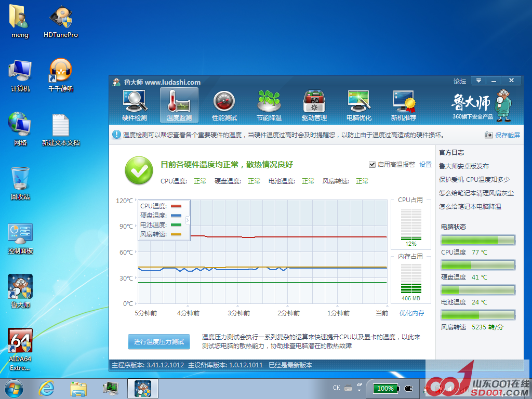Select AIDA64 Extreme desktop shortcut
Screen dimensions: 532x399
[x=20, y=350]
